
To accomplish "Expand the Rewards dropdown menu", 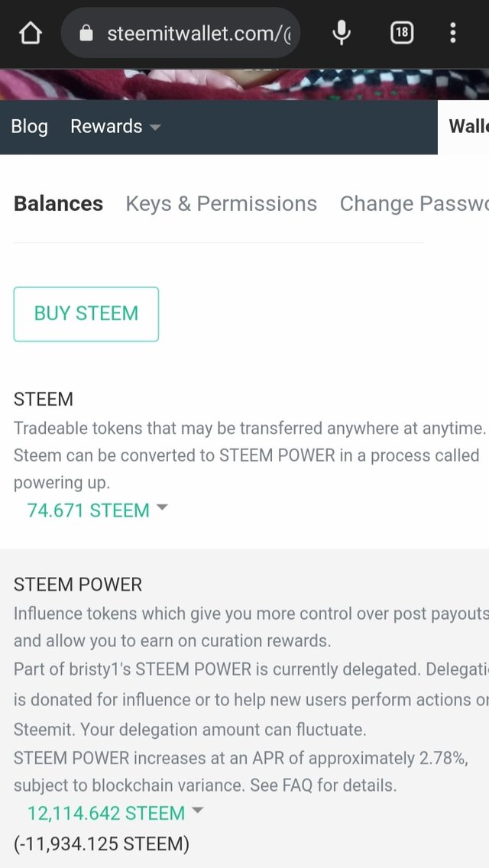I will 115,126.
